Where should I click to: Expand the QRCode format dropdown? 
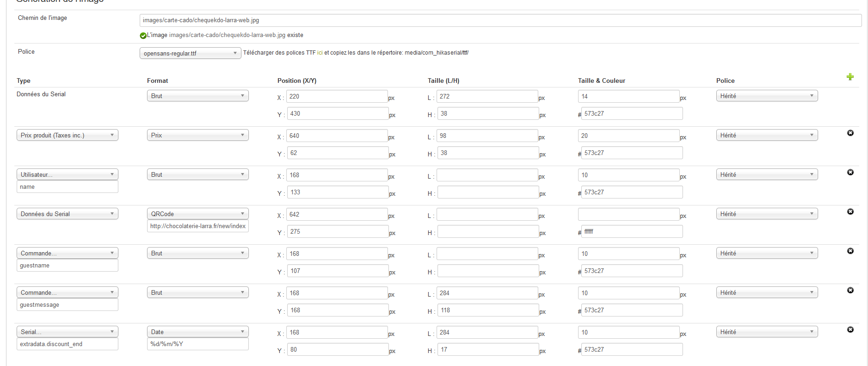(197, 214)
